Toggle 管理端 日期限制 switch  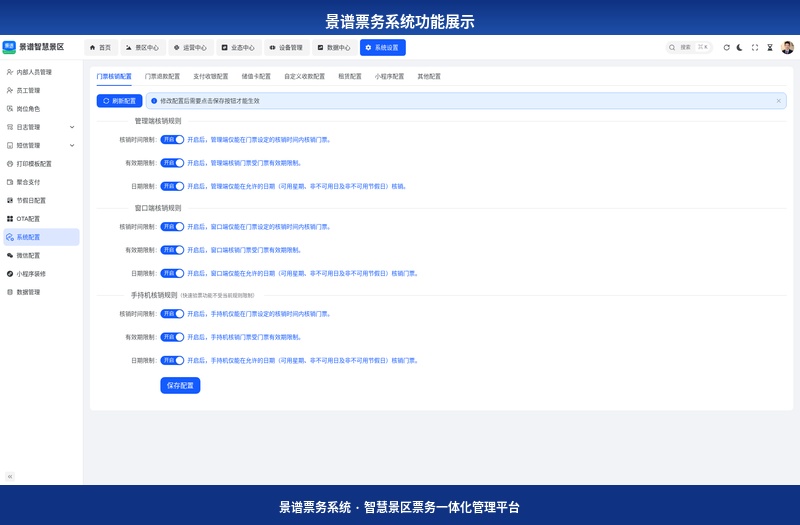pos(172,186)
